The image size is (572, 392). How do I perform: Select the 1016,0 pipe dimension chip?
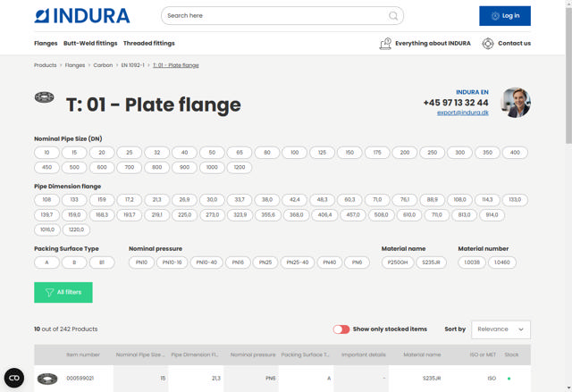47,229
